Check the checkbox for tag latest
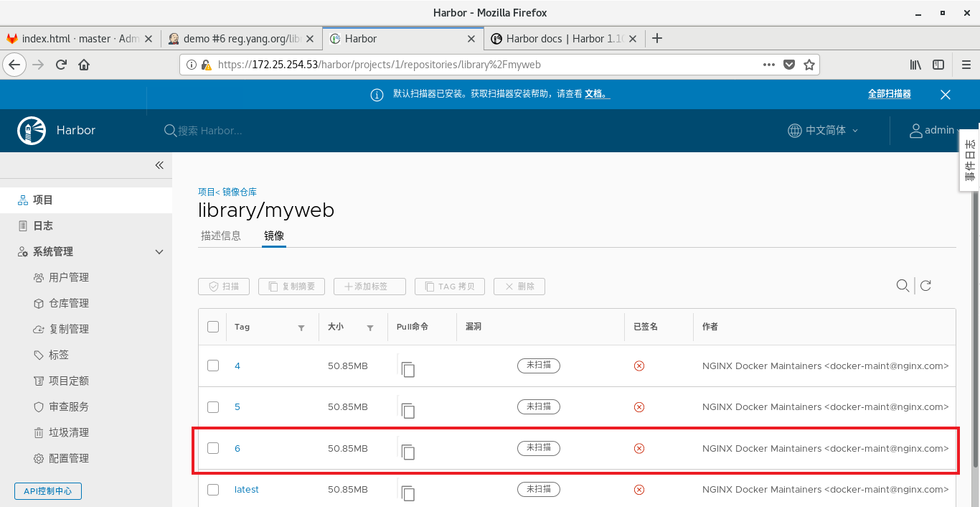The width and height of the screenshot is (980, 507). tap(213, 489)
